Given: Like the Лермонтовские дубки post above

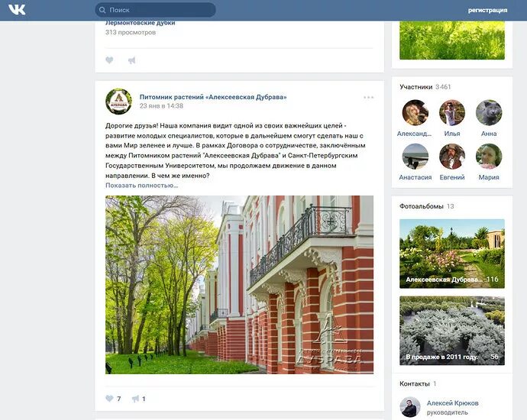Looking at the screenshot, I should click(109, 60).
